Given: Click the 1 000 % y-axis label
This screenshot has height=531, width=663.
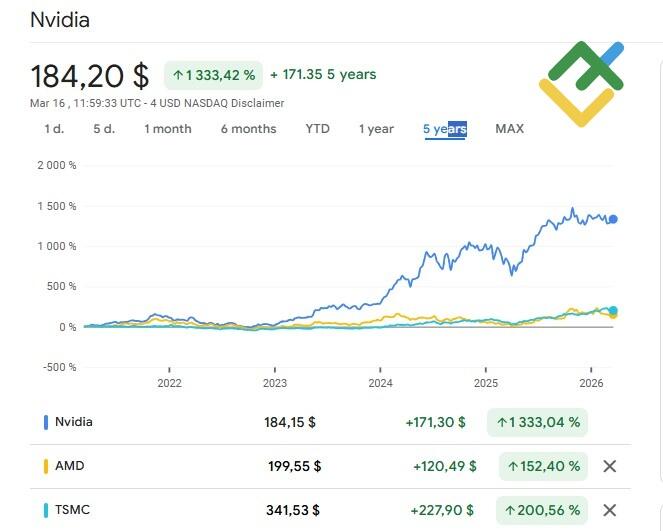Looking at the screenshot, I should coord(57,246).
